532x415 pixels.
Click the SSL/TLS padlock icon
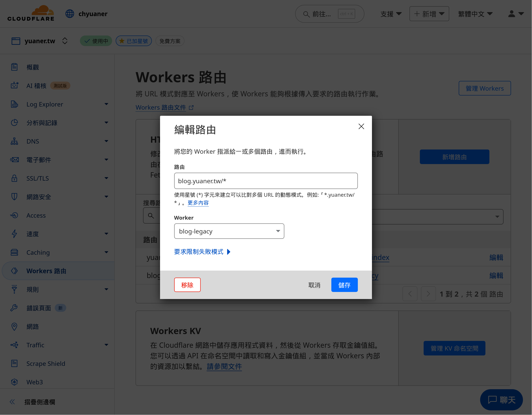[x=14, y=178]
